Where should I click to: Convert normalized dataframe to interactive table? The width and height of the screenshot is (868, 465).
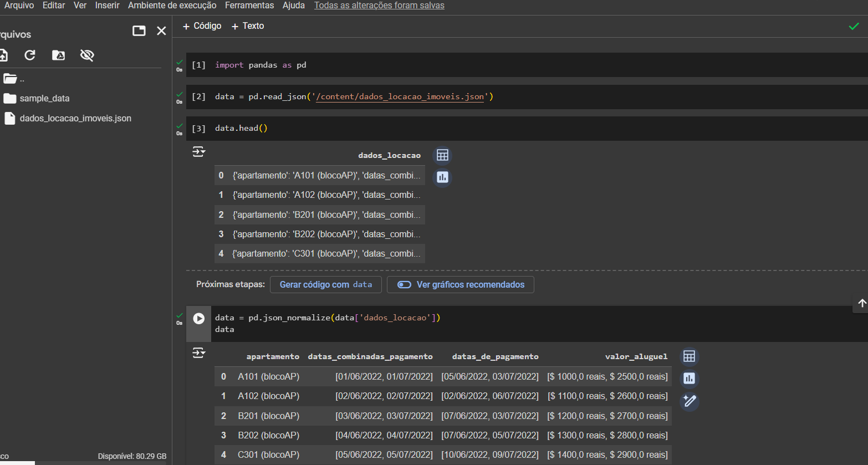(x=689, y=356)
